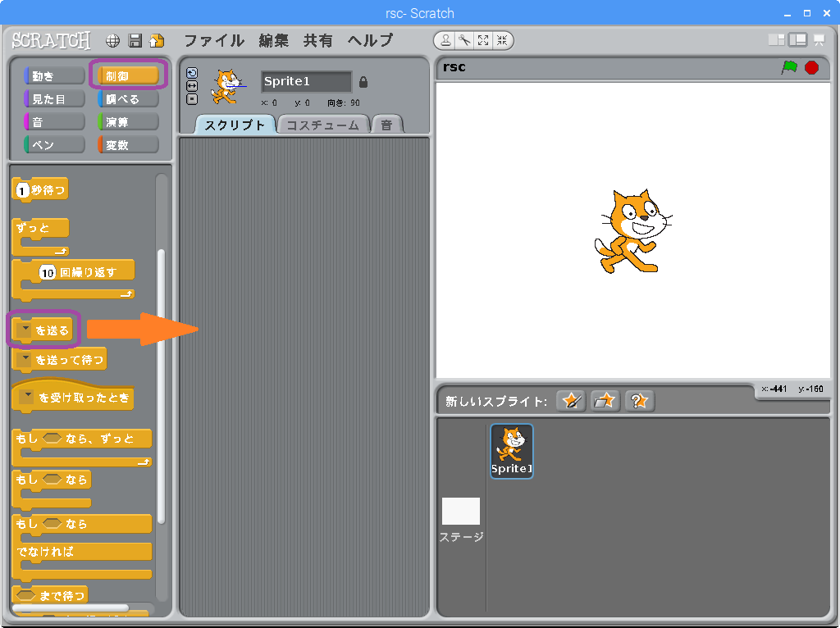This screenshot has height=628, width=840.
Task: Open the dropdown on the を送って待つ block
Action: pyautogui.click(x=25, y=359)
